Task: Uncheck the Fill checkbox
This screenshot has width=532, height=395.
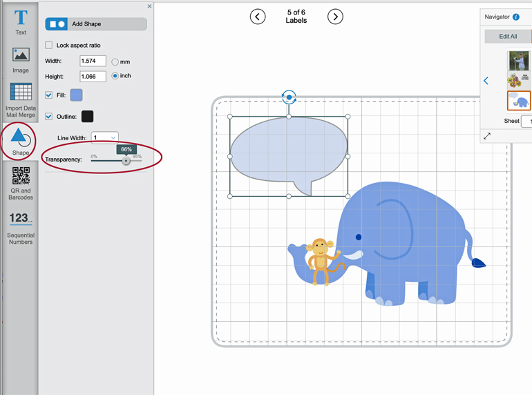Action: pyautogui.click(x=49, y=95)
